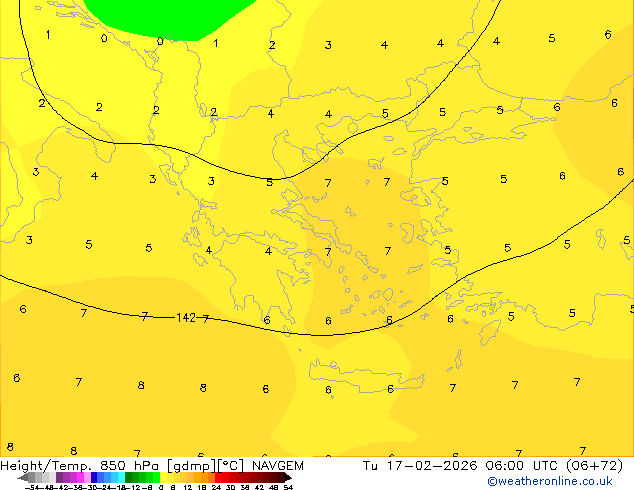The width and height of the screenshot is (634, 490).
Task: Pick the dark purple legend swatch at -42
Action: [59, 477]
